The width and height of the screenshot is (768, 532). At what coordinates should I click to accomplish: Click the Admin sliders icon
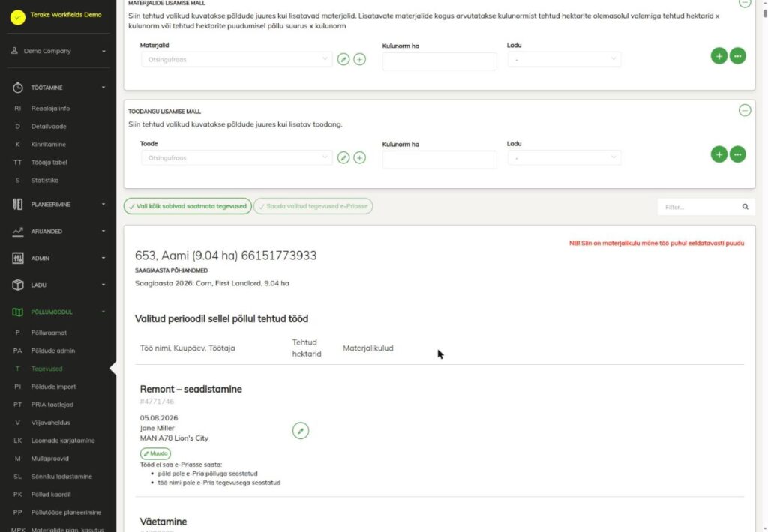pyautogui.click(x=18, y=258)
